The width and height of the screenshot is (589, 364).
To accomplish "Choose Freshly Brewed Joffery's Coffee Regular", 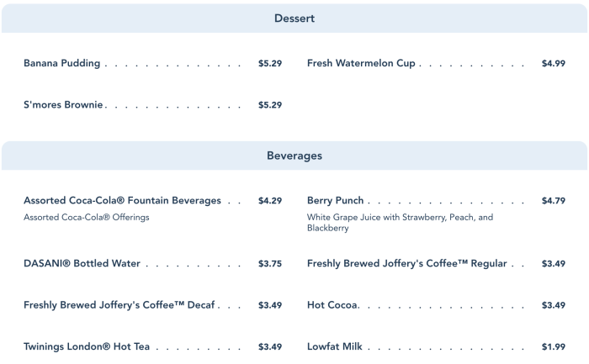I will point(406,263).
